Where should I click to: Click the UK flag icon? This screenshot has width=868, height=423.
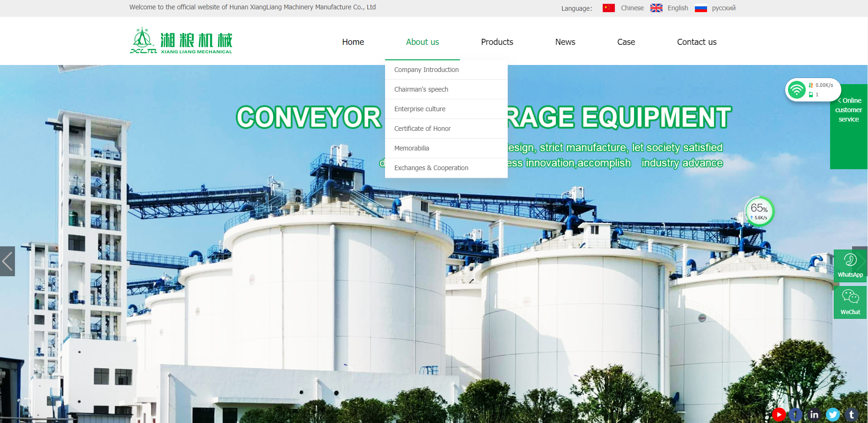tap(656, 8)
